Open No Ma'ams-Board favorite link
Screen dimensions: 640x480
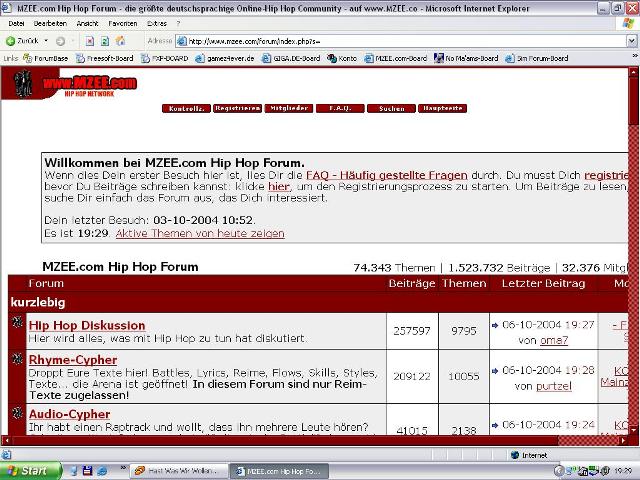[x=466, y=58]
